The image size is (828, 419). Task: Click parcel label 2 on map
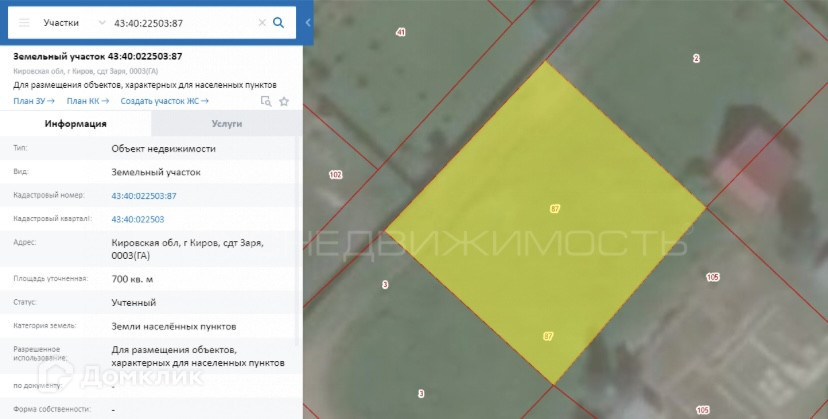pos(696,59)
